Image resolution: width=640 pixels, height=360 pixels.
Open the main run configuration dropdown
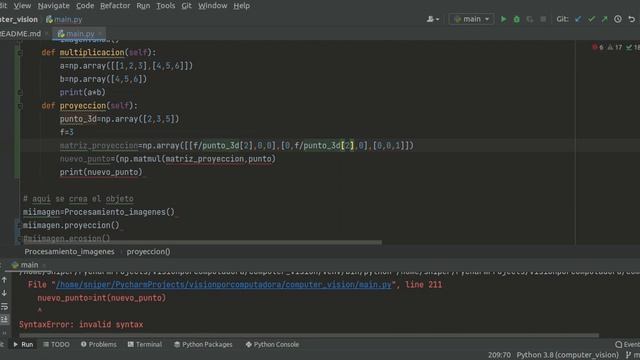(471, 19)
